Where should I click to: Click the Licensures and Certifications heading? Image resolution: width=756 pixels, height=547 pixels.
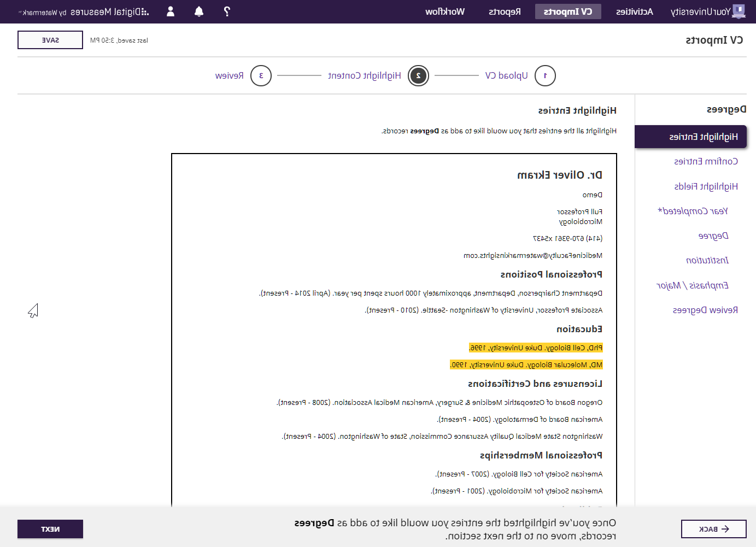point(535,384)
